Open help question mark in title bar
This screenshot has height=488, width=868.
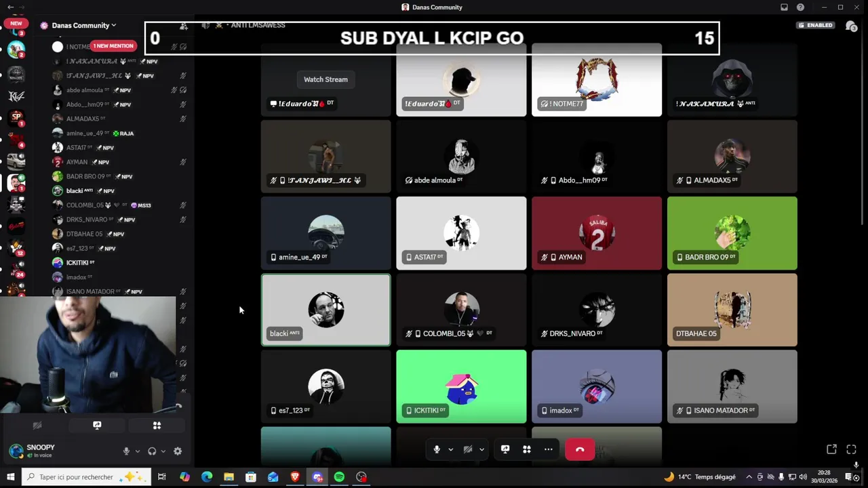pyautogui.click(x=800, y=7)
